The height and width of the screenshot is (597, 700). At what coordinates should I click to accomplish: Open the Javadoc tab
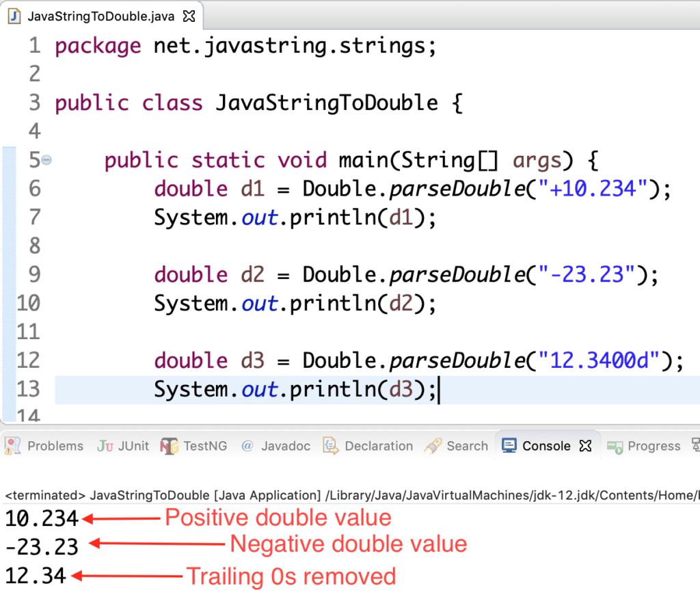click(284, 445)
